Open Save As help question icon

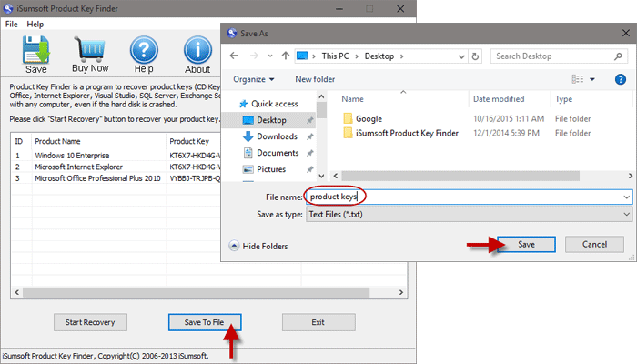(621, 79)
